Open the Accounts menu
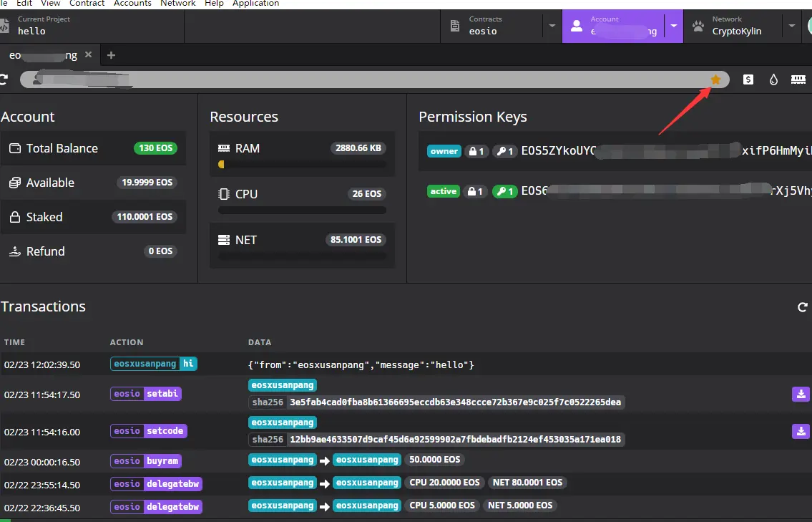Image resolution: width=812 pixels, height=522 pixels. (132, 3)
